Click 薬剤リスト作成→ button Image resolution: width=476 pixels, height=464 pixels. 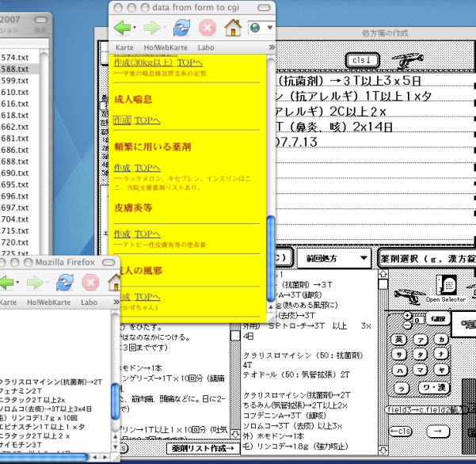[203, 448]
